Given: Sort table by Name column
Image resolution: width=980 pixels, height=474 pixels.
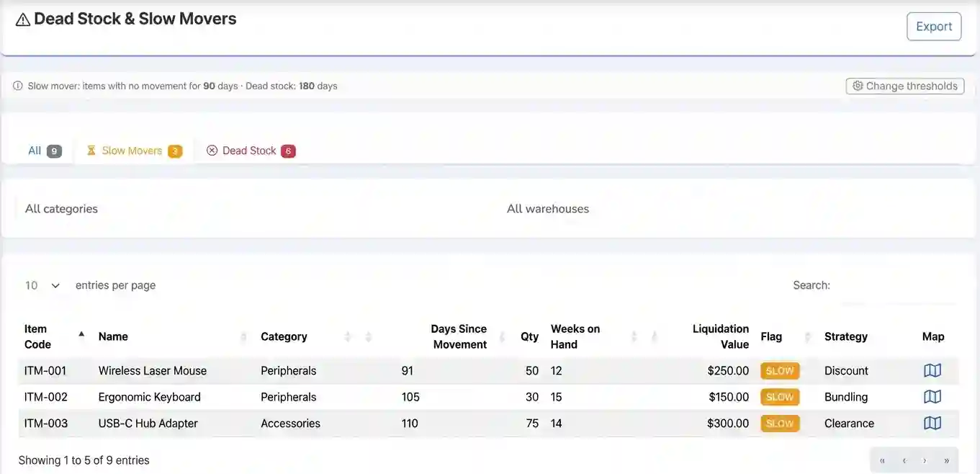Looking at the screenshot, I should pos(174,336).
